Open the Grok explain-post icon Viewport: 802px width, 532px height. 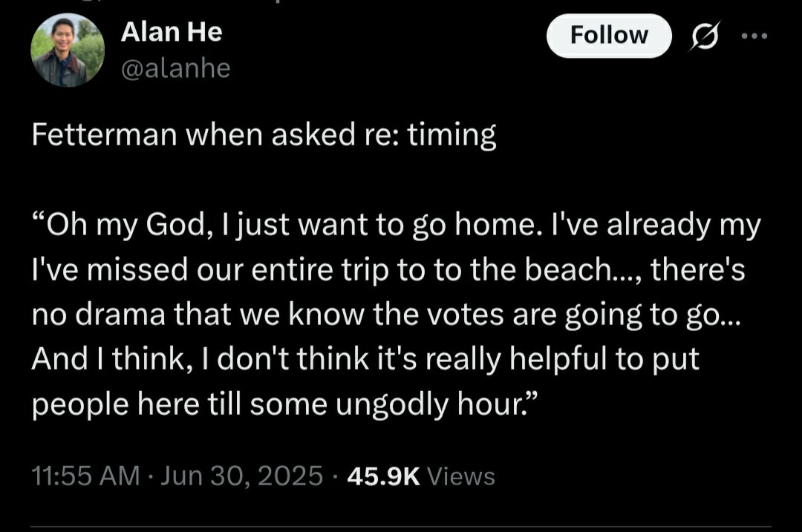(x=706, y=36)
